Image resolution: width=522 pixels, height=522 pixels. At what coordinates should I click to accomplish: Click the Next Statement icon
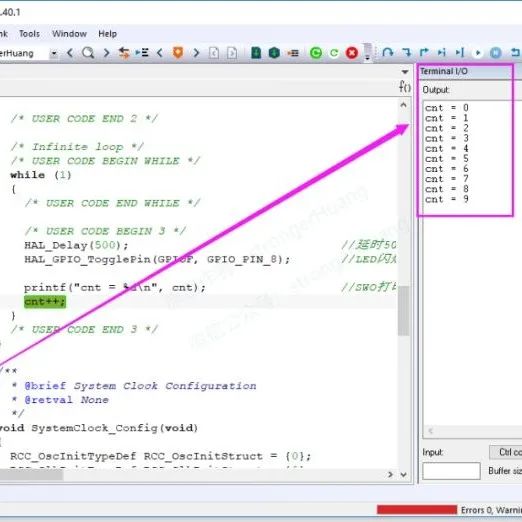tap(442, 53)
